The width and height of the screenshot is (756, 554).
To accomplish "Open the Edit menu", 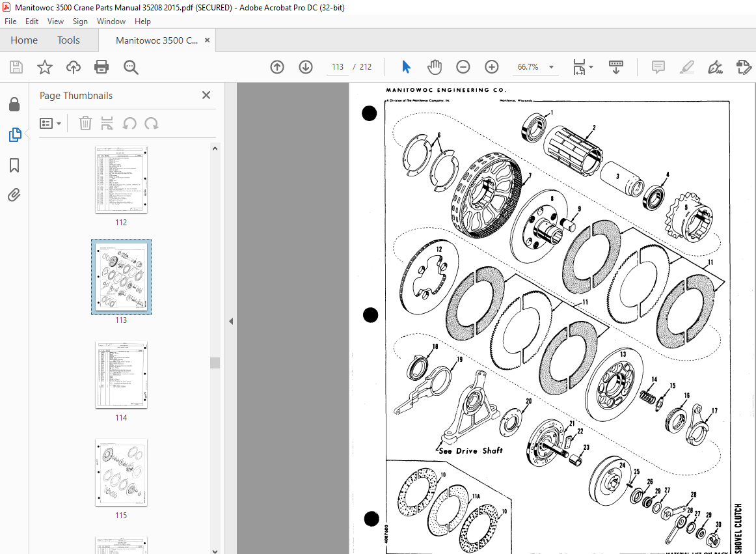I will tap(32, 21).
